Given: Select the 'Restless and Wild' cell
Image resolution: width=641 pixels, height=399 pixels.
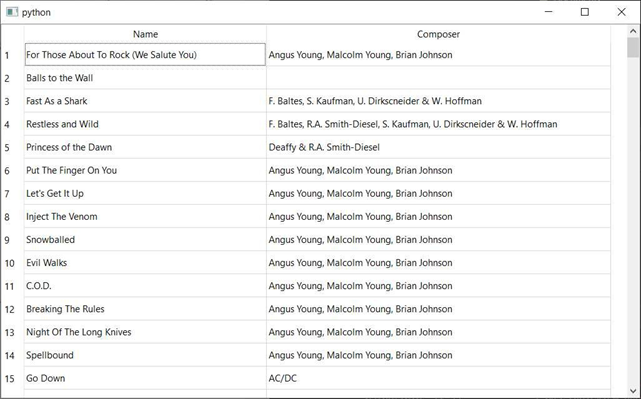Looking at the screenshot, I should (x=145, y=124).
